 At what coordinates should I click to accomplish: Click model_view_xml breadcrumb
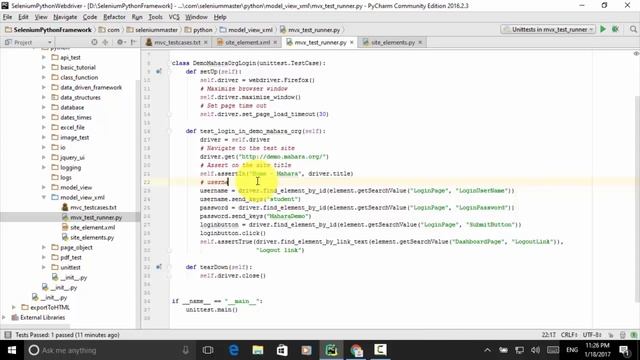246,30
